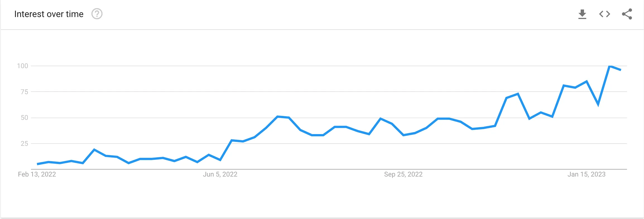Download the chart data as CSV

(x=582, y=14)
